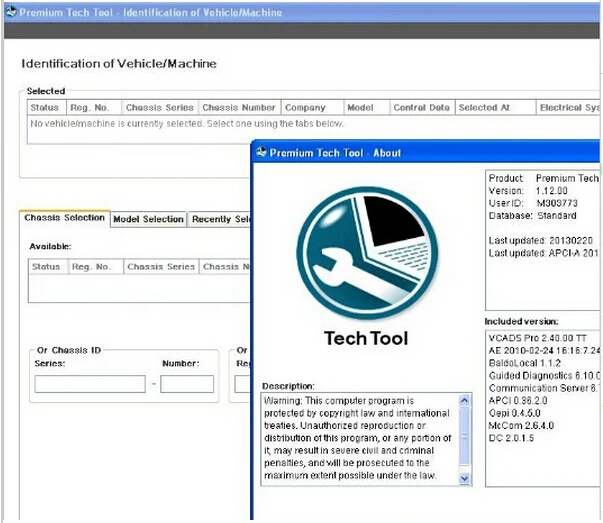The width and height of the screenshot is (603, 523).
Task: Open the Model Selection tab
Action: click(x=148, y=219)
